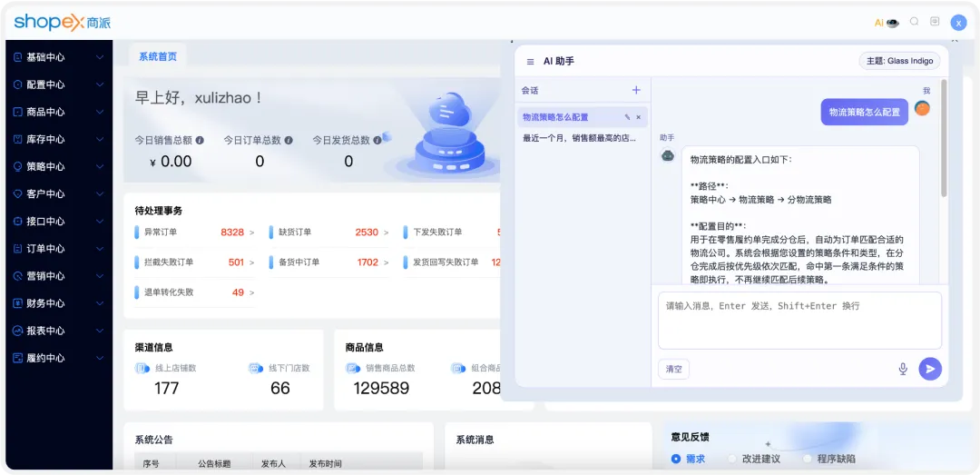Click the orange user avatar beside 我

922,108
